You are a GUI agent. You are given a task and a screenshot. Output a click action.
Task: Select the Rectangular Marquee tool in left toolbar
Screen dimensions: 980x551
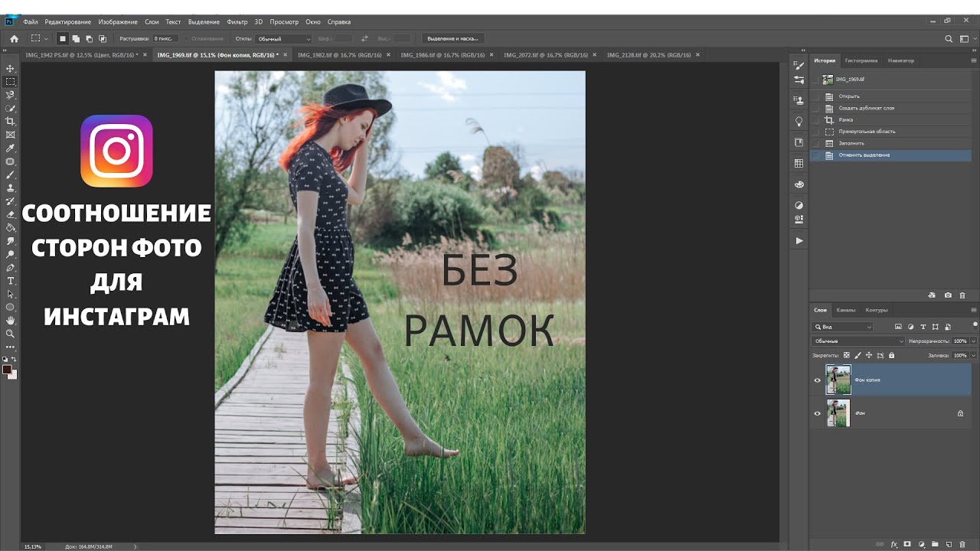pyautogui.click(x=10, y=81)
